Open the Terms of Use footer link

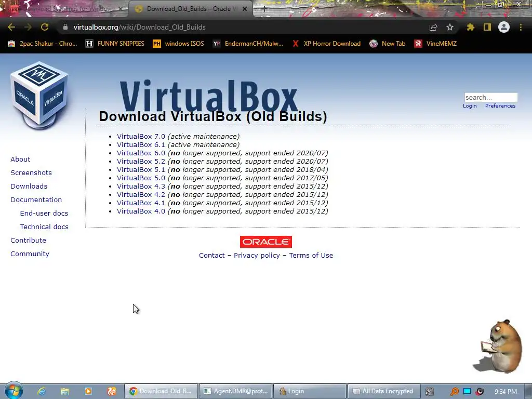click(311, 256)
